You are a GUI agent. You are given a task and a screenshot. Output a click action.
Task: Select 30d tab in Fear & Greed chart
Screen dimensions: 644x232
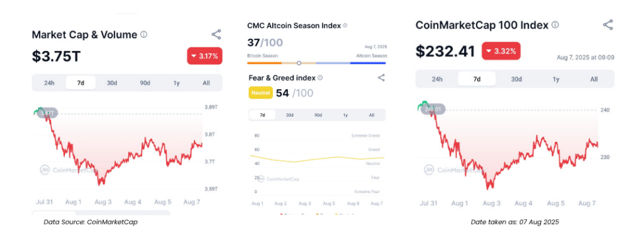[x=289, y=115]
